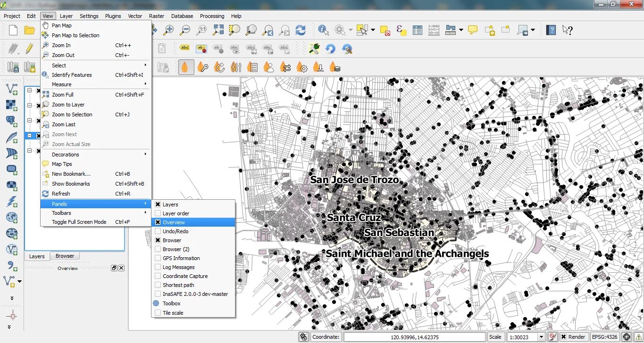Open the attribute table toolbar icon

coord(417,30)
